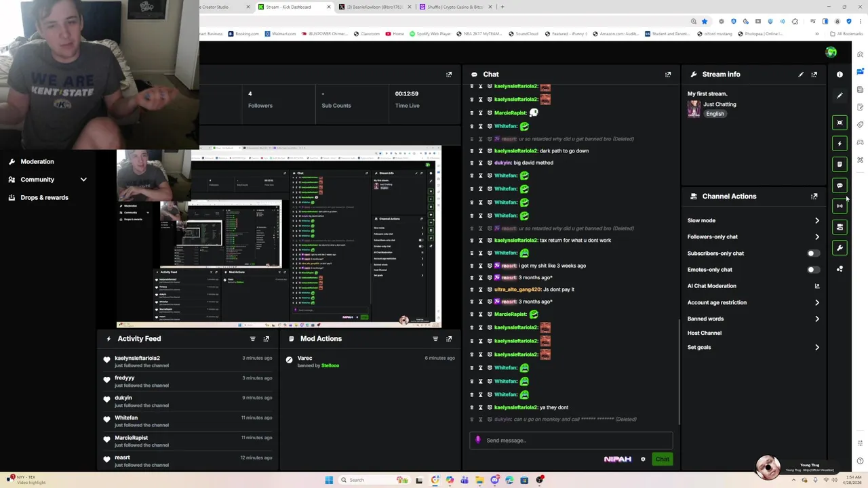Screen dimensions: 868x488
Task: Open chat settings gear icon
Action: pos(643,460)
